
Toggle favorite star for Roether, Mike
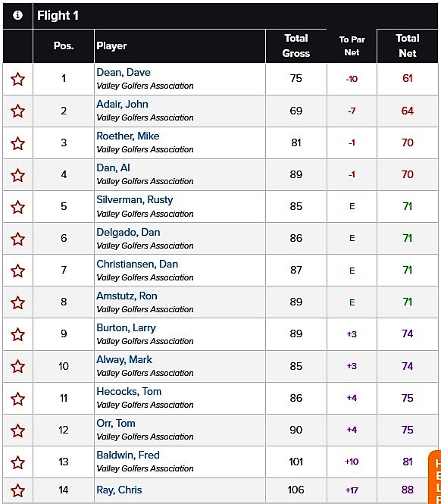(17, 143)
